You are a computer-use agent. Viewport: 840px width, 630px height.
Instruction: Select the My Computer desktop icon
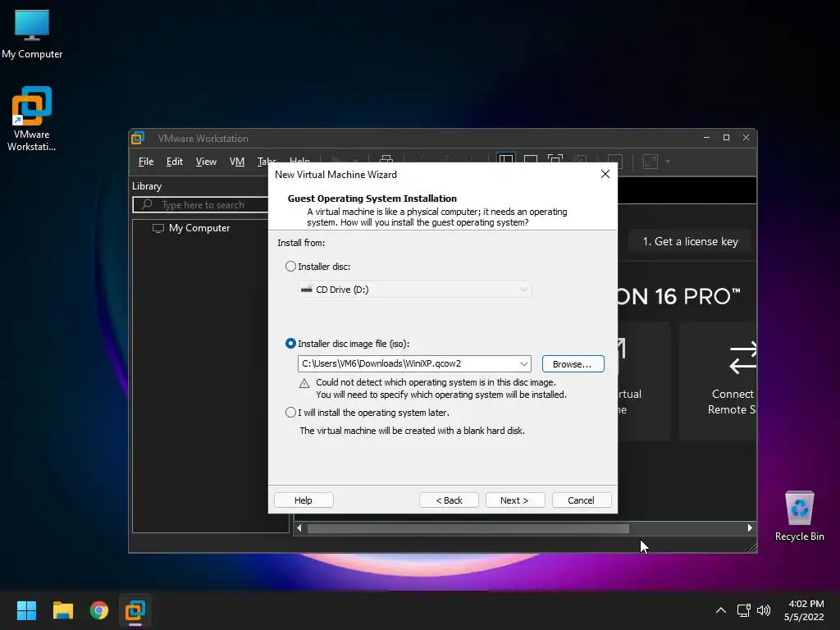32,34
